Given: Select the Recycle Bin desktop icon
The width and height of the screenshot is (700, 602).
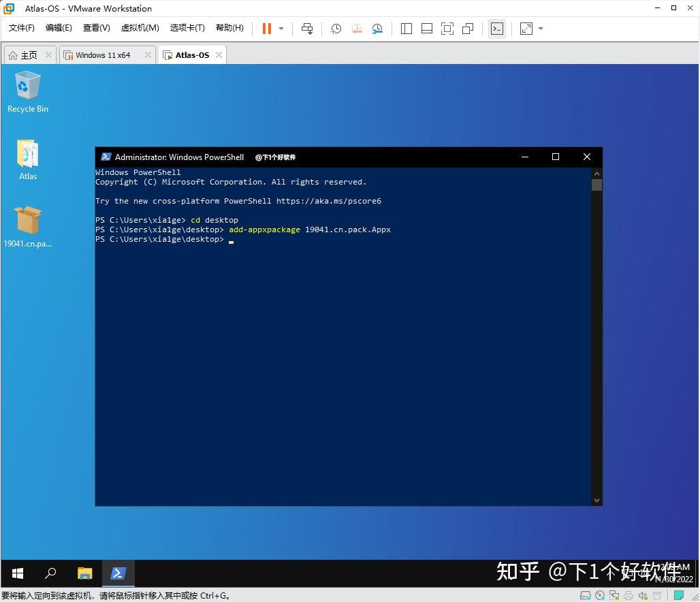Looking at the screenshot, I should coord(28,93).
